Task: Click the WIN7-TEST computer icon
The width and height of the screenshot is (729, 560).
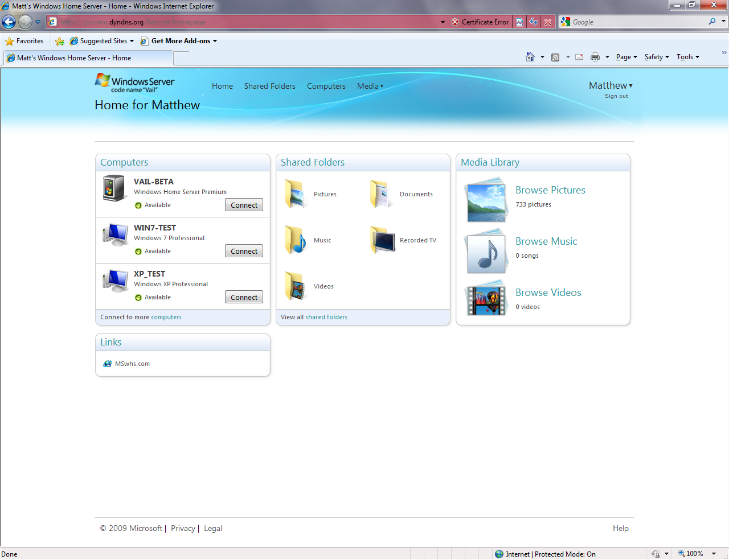Action: pos(116,234)
